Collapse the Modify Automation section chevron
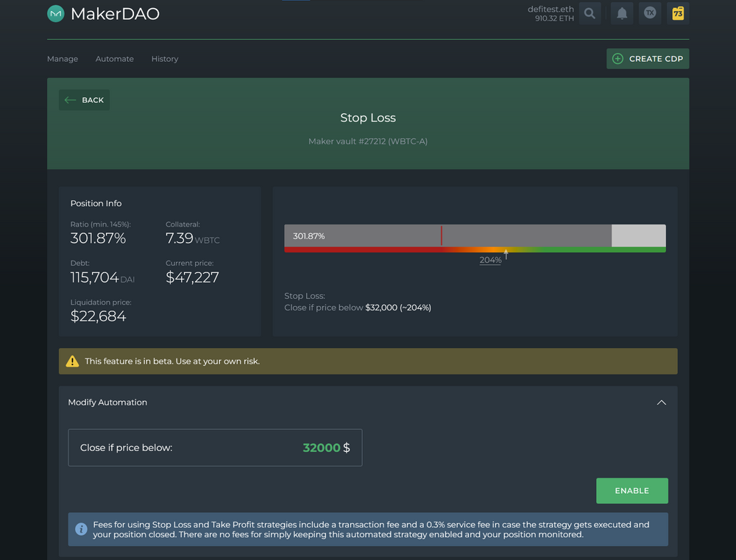The height and width of the screenshot is (560, 736). 662,403
